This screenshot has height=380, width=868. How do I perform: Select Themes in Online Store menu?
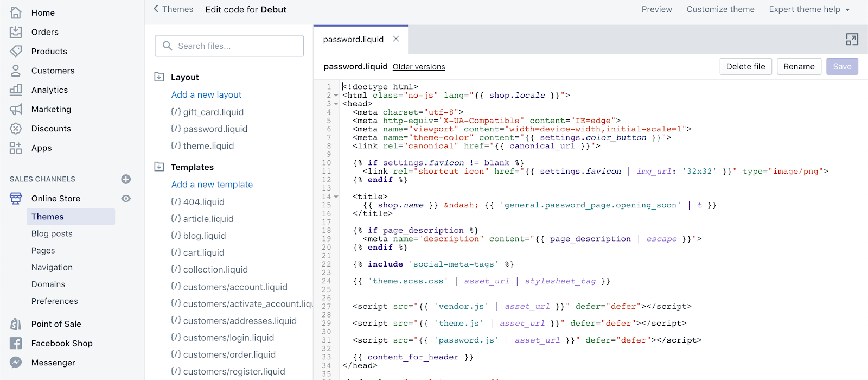pyautogui.click(x=71, y=217)
